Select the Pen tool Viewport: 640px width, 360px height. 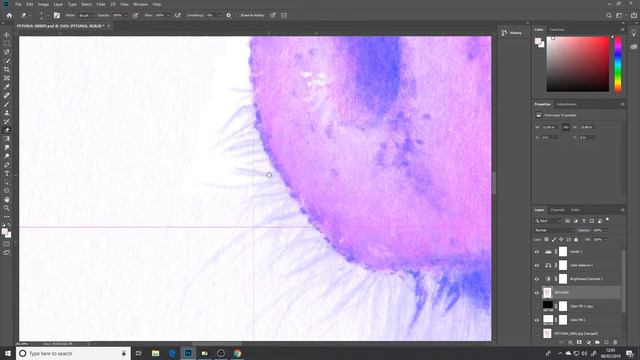(7, 165)
